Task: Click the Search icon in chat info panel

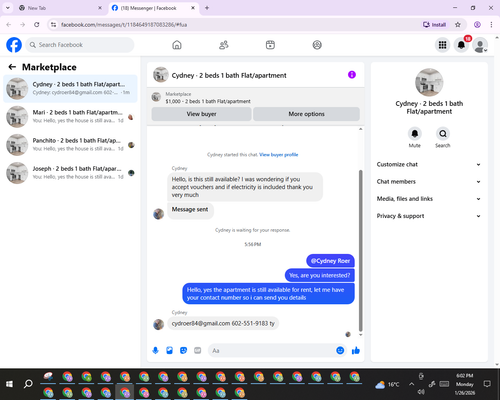Action: click(x=443, y=134)
